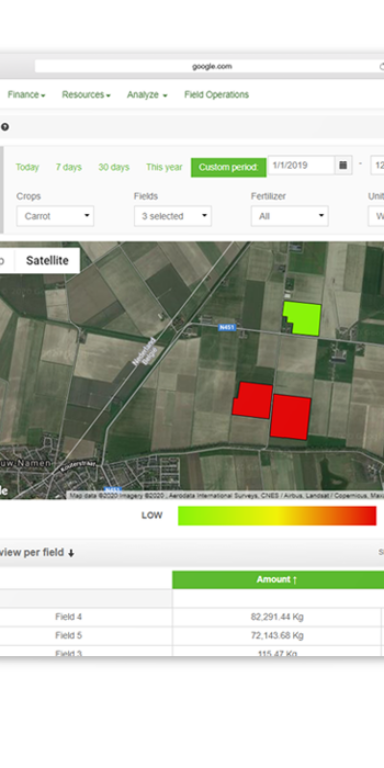
Task: Click the low-to-high color gradient legend
Action: tap(277, 516)
